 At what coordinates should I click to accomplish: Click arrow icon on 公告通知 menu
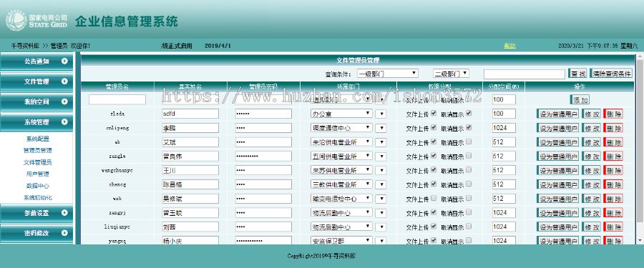coord(64,61)
